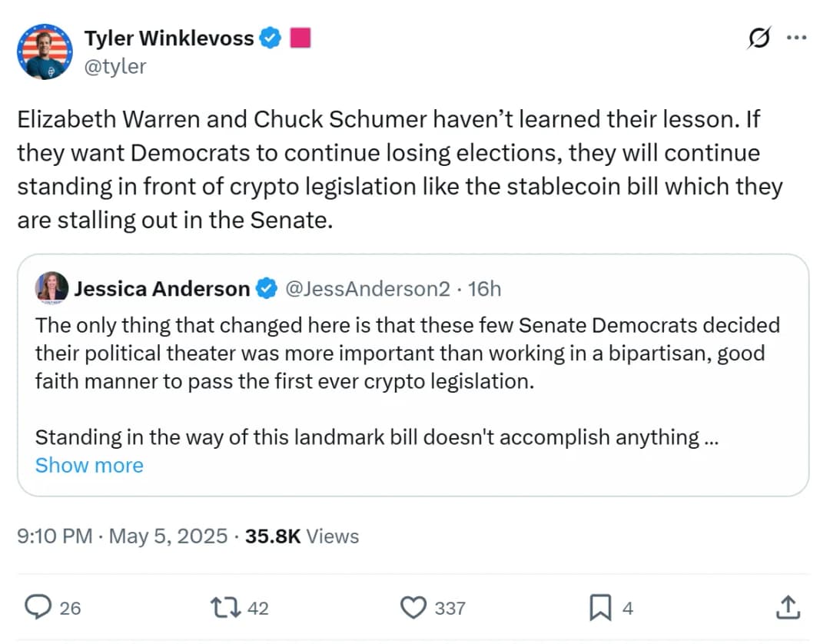Bookmark this post

(599, 608)
